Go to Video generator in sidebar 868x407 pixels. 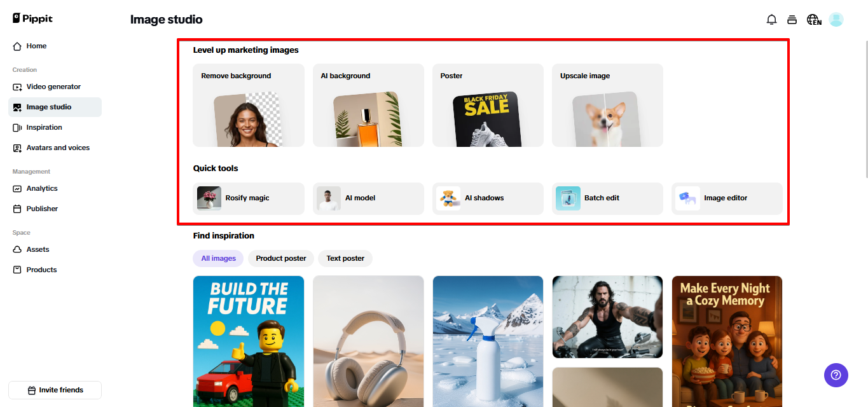[x=55, y=86]
